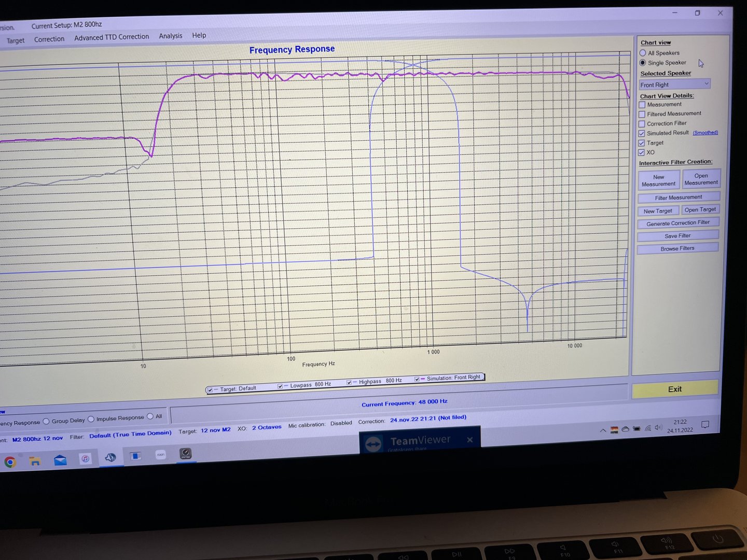The image size is (747, 560).
Task: Open the Mail app in taskbar
Action: click(60, 460)
